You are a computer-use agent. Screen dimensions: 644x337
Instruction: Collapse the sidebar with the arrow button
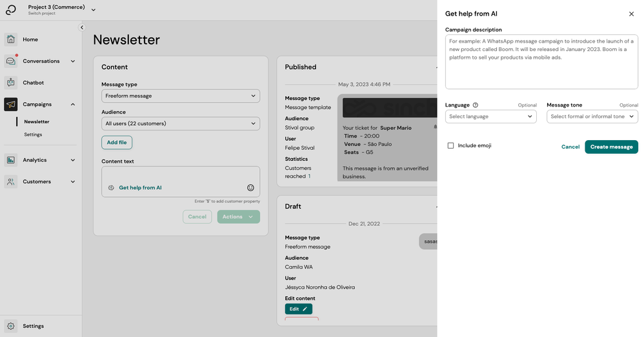(82, 28)
